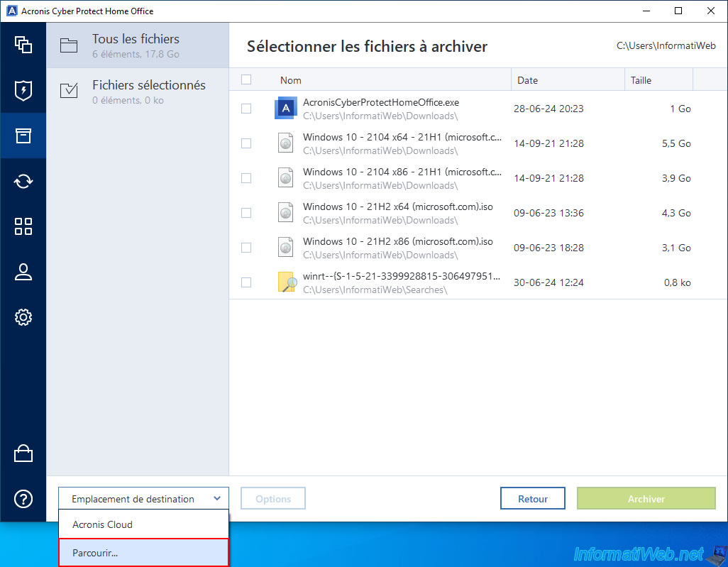
Task: Toggle the select-all checkbox in header
Action: pyautogui.click(x=246, y=80)
